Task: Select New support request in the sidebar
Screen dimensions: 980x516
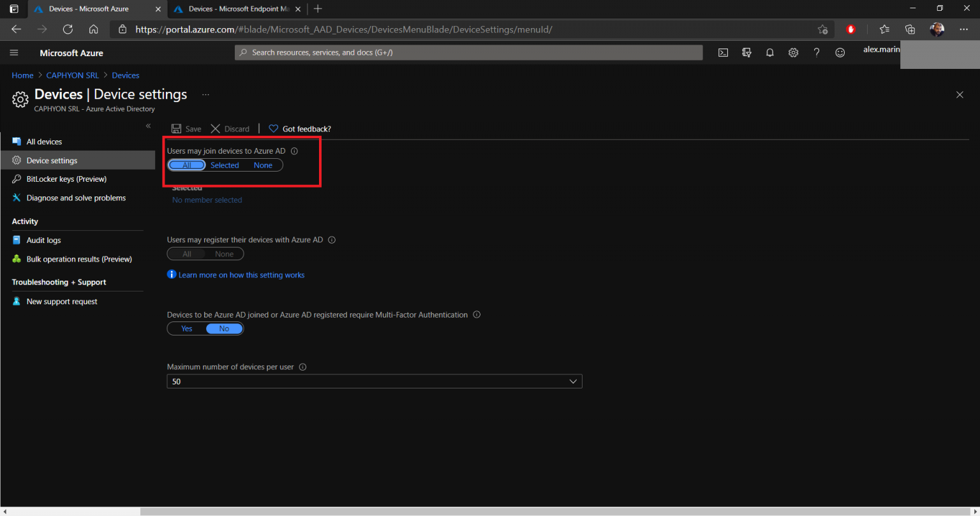Action: coord(61,301)
